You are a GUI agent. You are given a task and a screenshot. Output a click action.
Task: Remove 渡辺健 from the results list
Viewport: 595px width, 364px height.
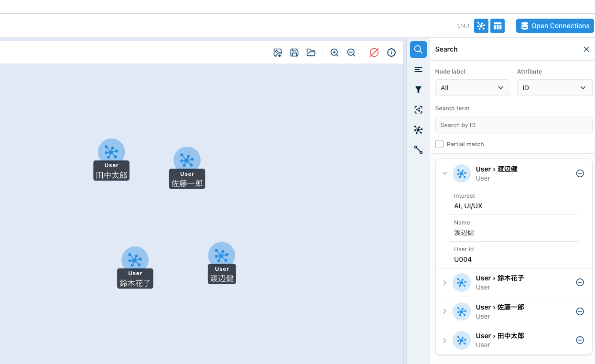pos(580,173)
